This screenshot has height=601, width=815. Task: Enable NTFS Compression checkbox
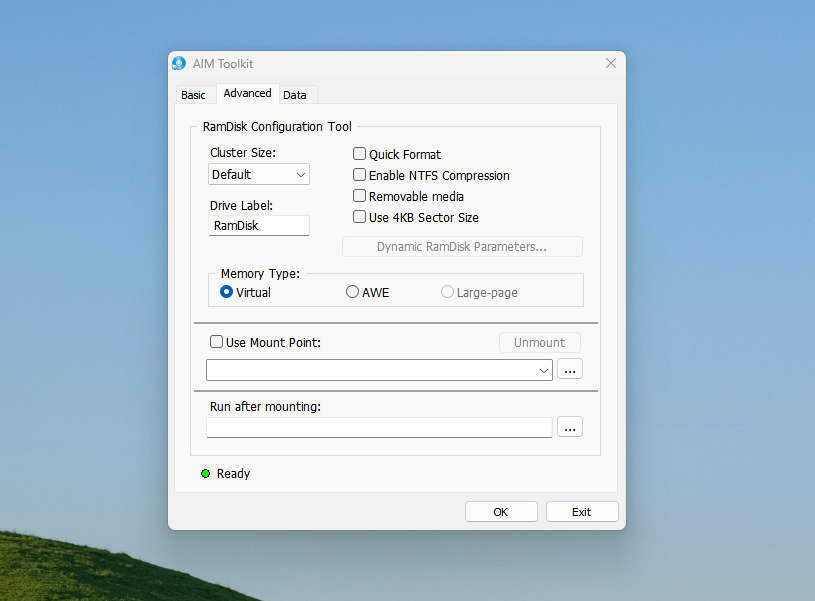360,175
